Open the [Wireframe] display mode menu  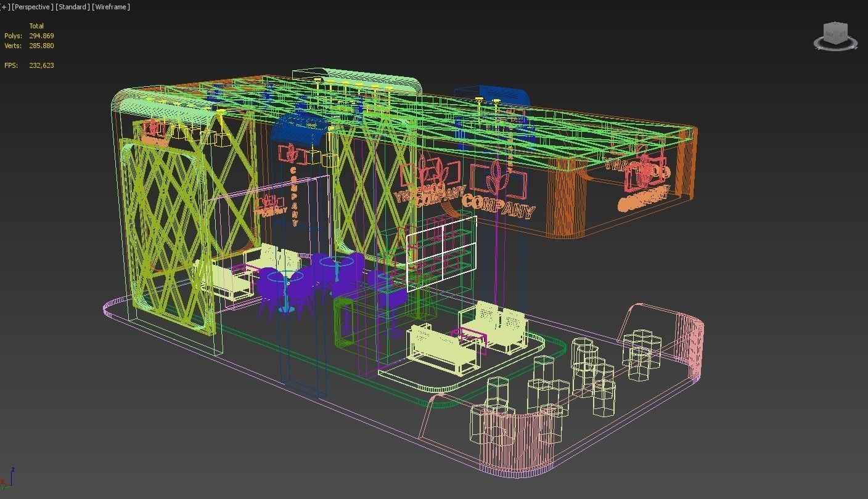111,7
